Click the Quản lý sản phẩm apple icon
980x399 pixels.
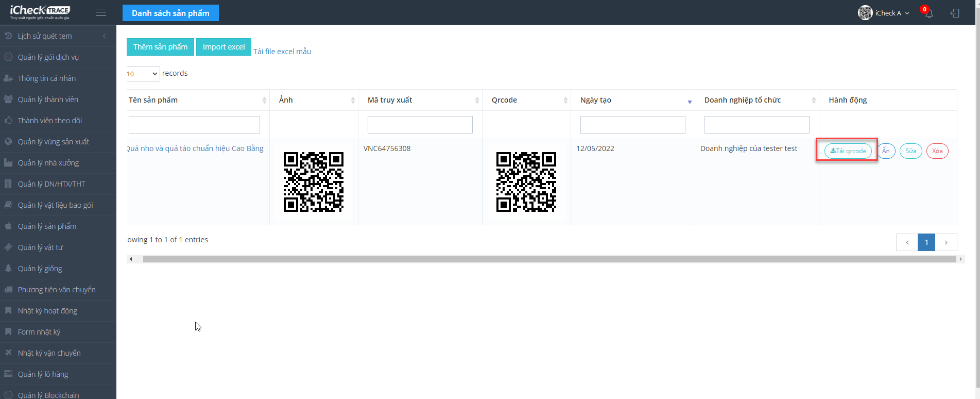point(8,226)
